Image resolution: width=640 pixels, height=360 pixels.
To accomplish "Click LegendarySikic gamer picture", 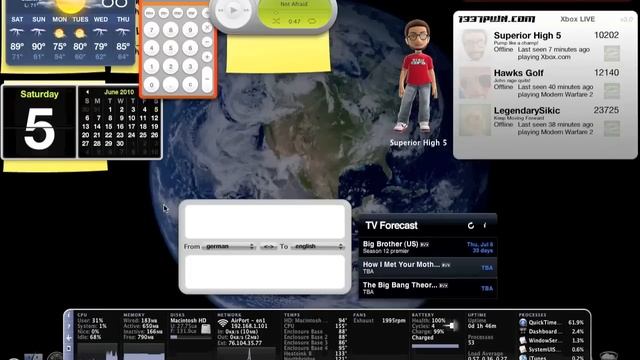I will pos(475,120).
